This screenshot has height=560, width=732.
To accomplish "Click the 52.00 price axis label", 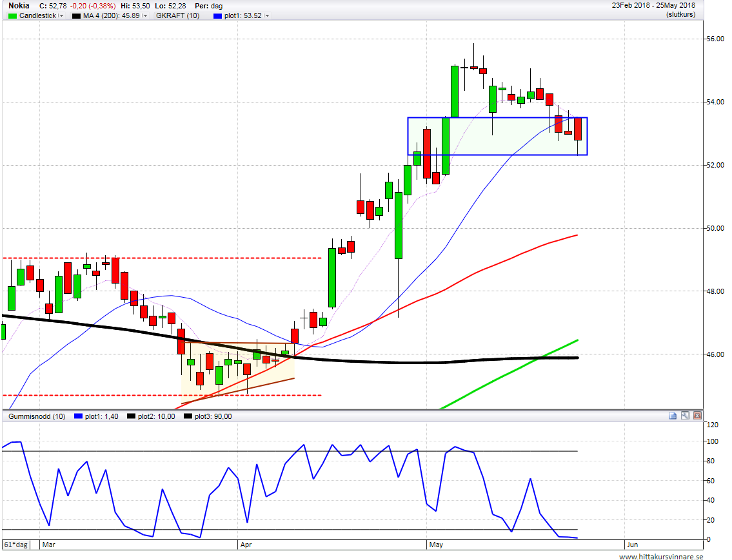I will (x=715, y=165).
